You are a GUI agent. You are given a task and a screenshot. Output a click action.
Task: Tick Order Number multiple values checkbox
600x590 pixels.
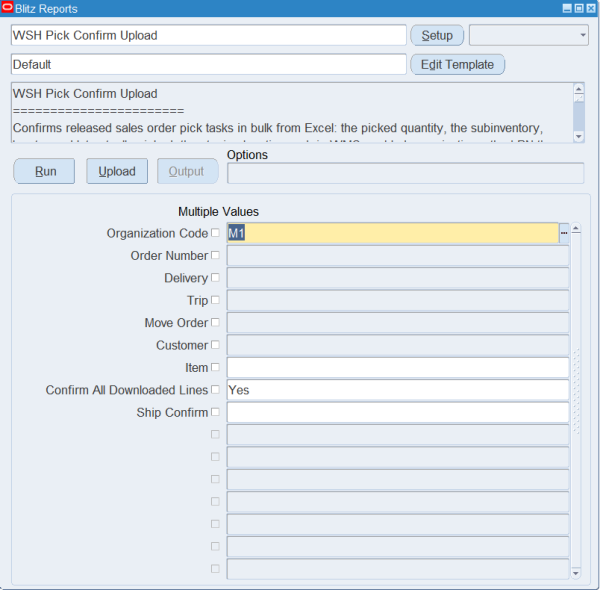[215, 255]
